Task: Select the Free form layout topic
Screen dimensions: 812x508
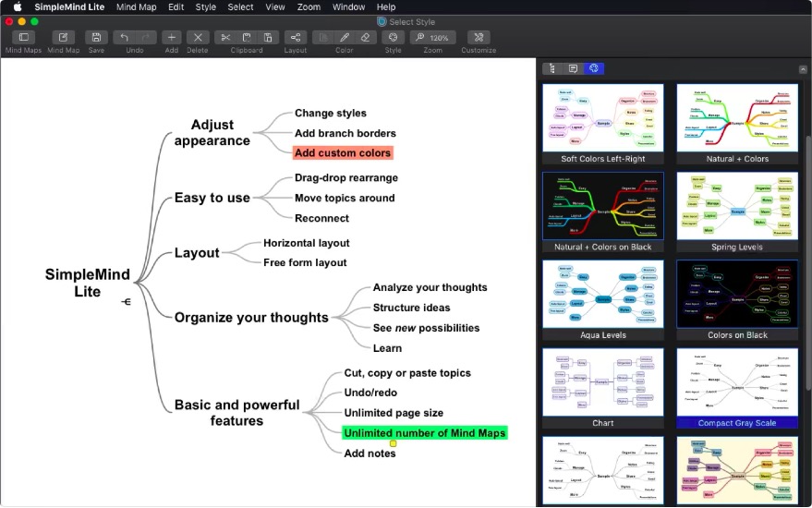Action: 305,262
